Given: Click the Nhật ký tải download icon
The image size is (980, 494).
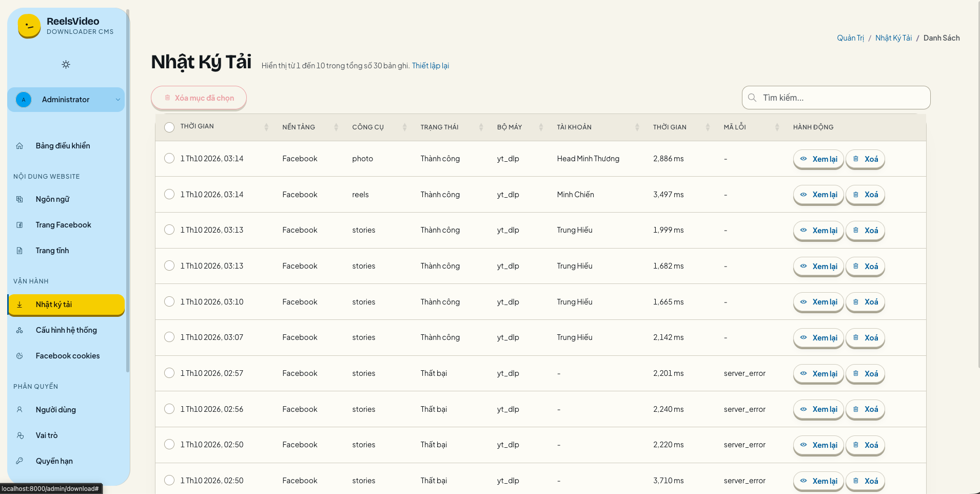Looking at the screenshot, I should (x=19, y=305).
